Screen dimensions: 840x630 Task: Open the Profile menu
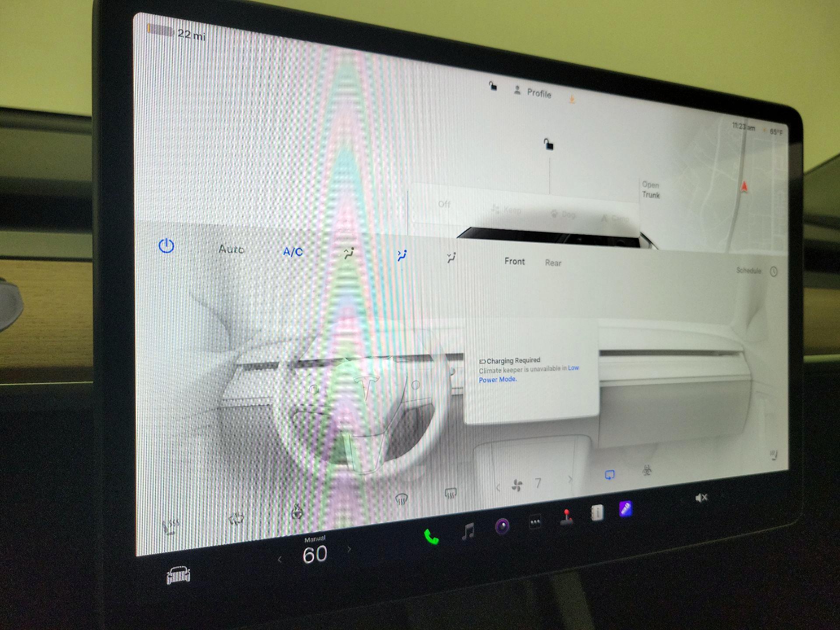click(x=538, y=94)
